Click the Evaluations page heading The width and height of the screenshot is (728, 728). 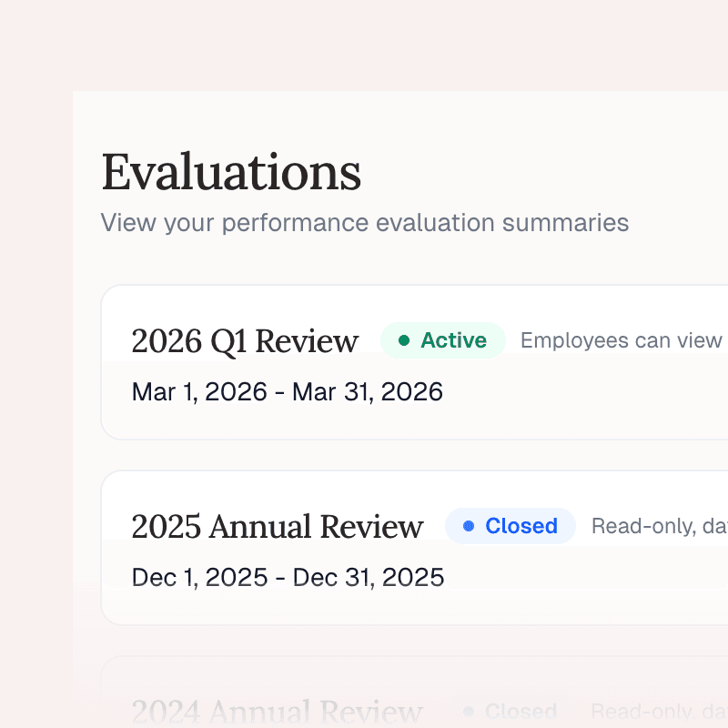tap(230, 172)
